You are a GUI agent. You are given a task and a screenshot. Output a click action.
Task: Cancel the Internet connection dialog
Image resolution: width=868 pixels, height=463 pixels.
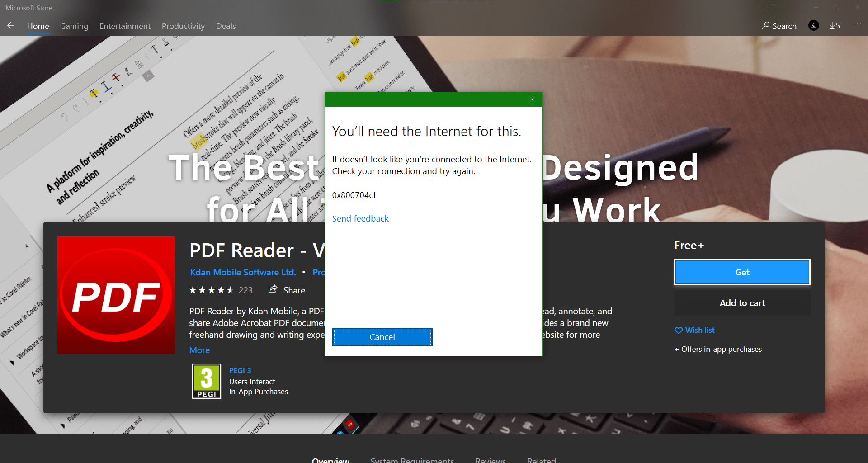click(382, 337)
